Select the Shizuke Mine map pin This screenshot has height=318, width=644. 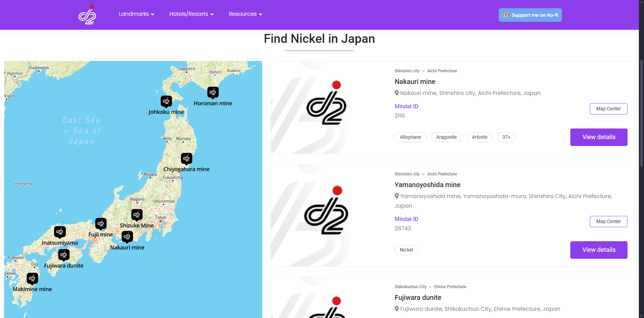click(137, 215)
